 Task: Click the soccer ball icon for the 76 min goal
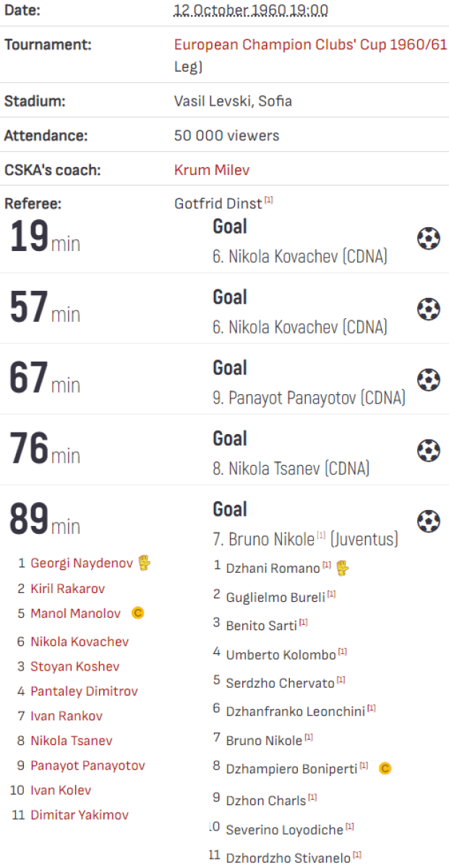[429, 451]
